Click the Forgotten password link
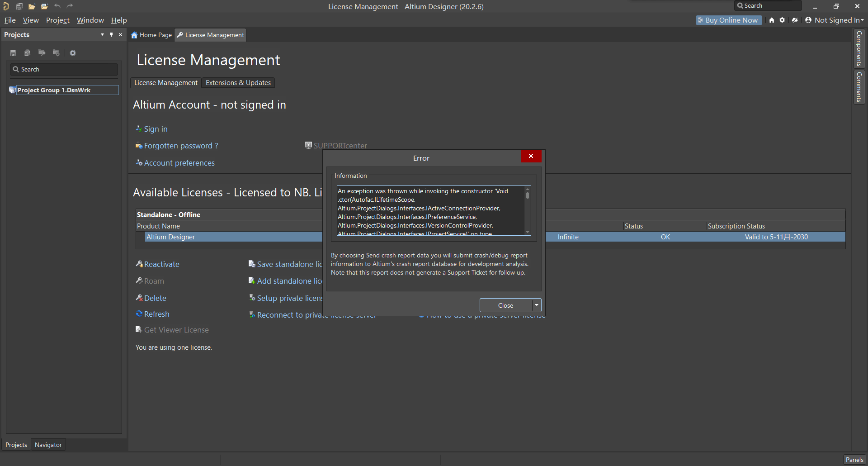The height and width of the screenshot is (466, 868). pyautogui.click(x=181, y=146)
